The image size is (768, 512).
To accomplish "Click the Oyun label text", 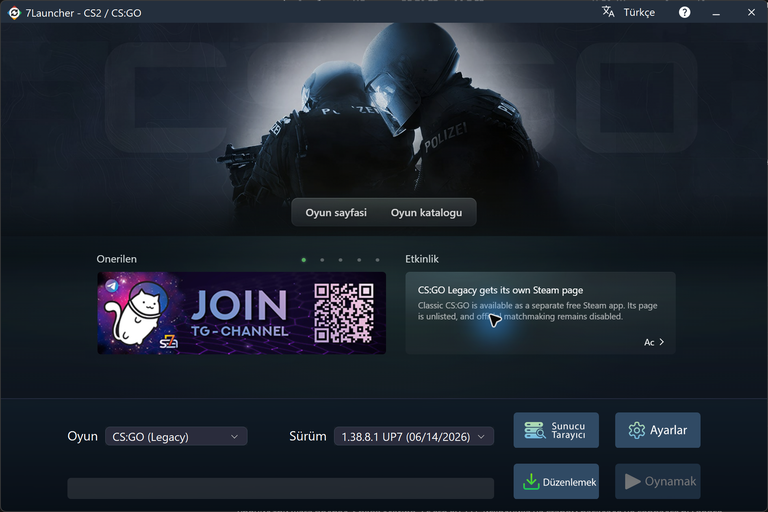I will (82, 436).
